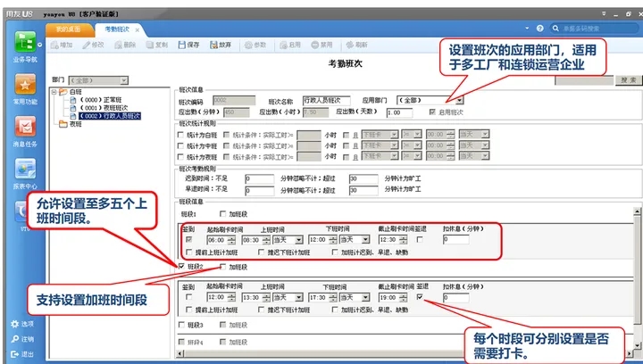Screen dimensions: 643x364
Task: Check 提前上班计加班 in 班段1
Action: pyautogui.click(x=188, y=252)
